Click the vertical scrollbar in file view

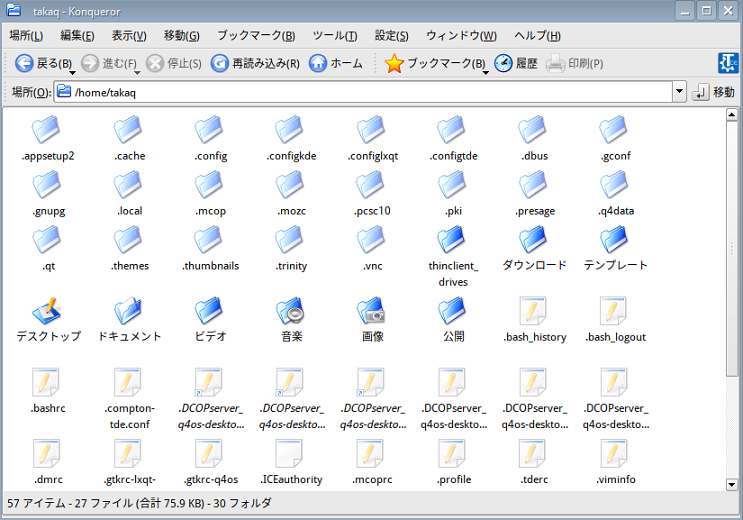pyautogui.click(x=733, y=300)
